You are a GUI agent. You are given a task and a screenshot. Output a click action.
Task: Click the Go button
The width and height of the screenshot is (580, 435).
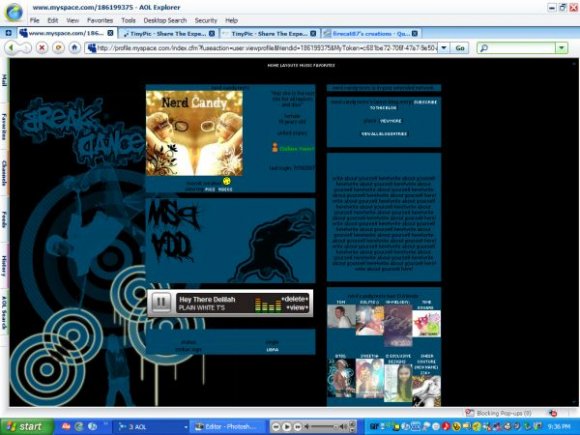(459, 48)
